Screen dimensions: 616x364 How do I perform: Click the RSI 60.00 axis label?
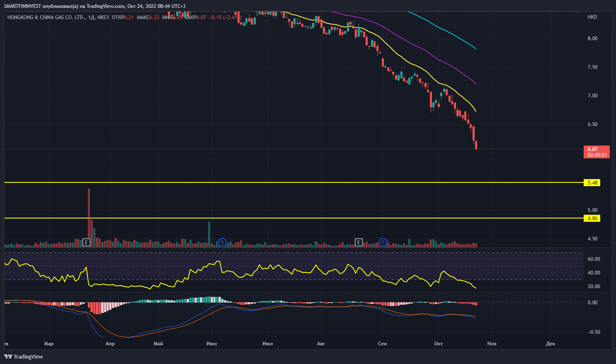(x=594, y=259)
